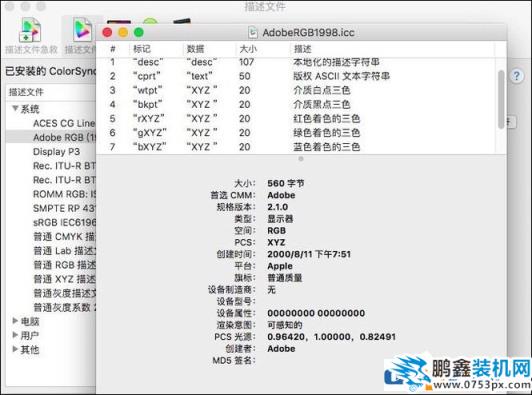The image size is (532, 395).
Task: Click 红色着色的三色 description cell
Action: tap(326, 118)
